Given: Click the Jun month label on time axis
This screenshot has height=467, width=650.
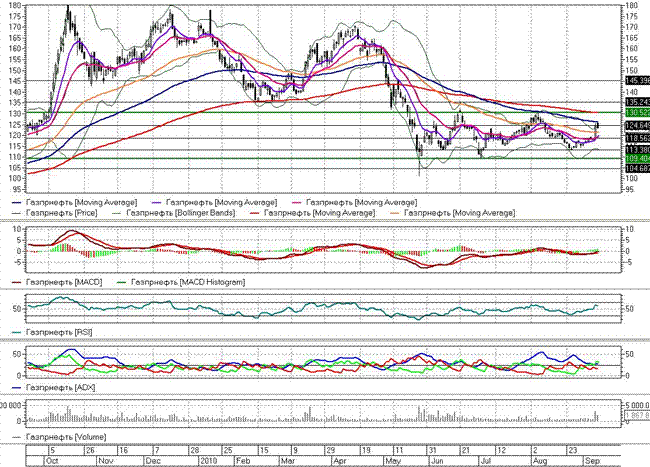Looking at the screenshot, I should (x=437, y=461).
